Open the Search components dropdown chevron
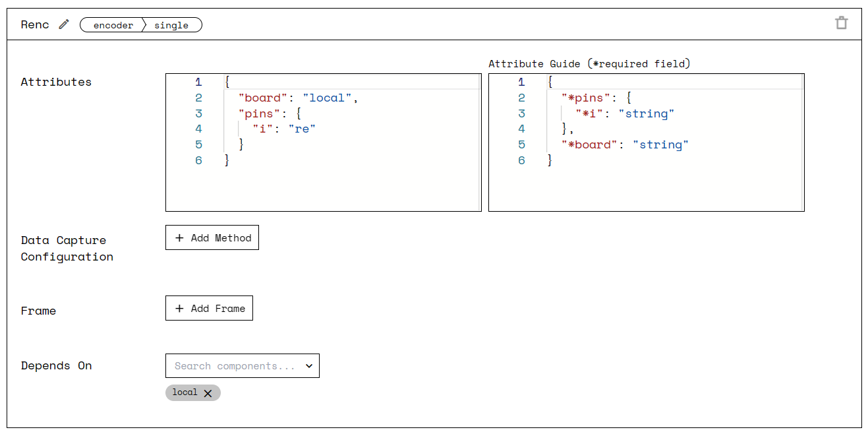The width and height of the screenshot is (868, 434). [308, 365]
